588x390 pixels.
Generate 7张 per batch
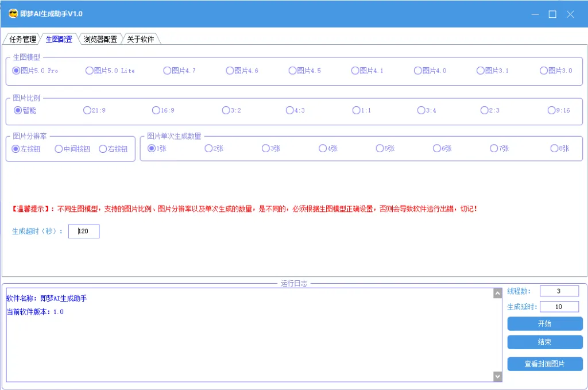click(x=500, y=149)
